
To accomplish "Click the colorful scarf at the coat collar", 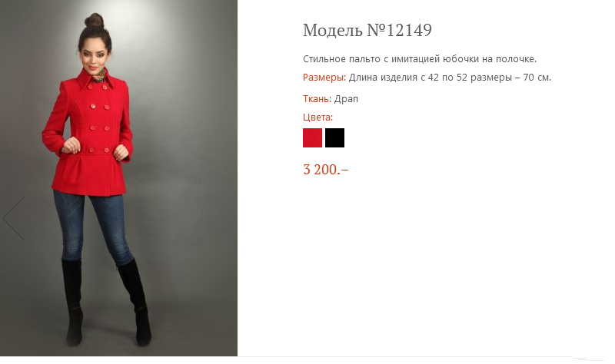I will coord(100,75).
